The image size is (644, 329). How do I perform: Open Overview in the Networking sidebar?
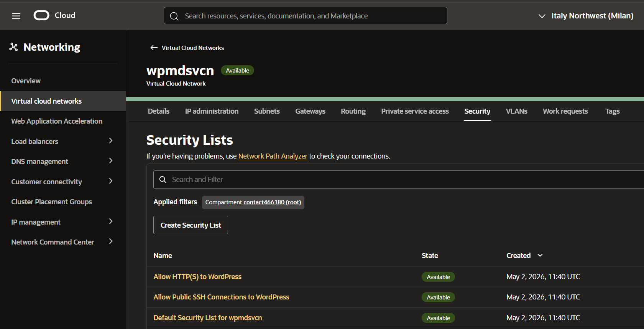pyautogui.click(x=26, y=81)
